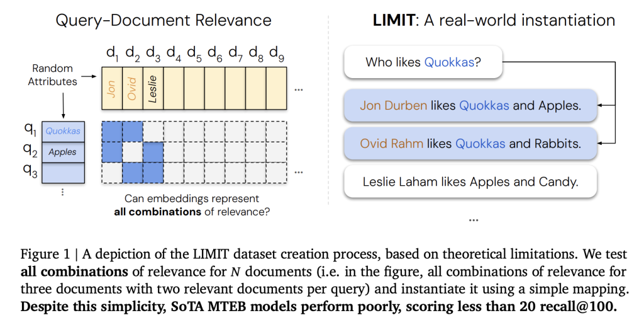Select the 'Jon' document cell under d1

click(x=112, y=89)
